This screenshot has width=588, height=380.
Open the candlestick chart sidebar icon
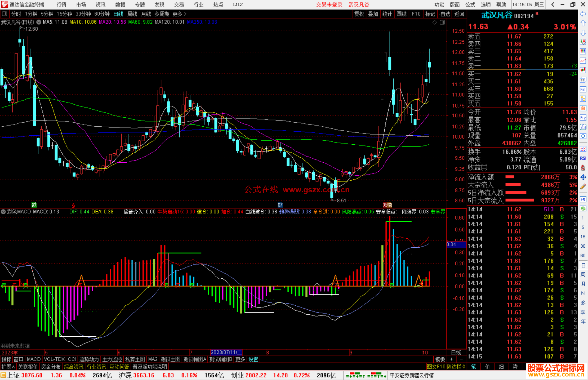point(583,70)
